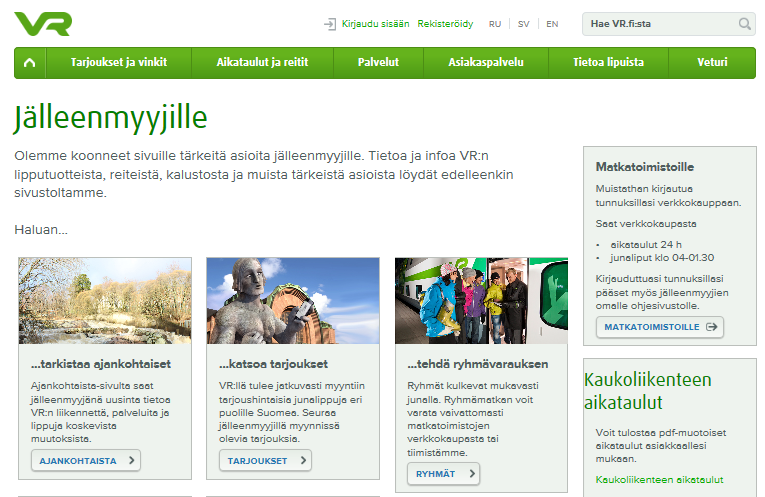Click the AJANKOHTAISTA button
Screen dimensions: 765x497
click(x=86, y=460)
